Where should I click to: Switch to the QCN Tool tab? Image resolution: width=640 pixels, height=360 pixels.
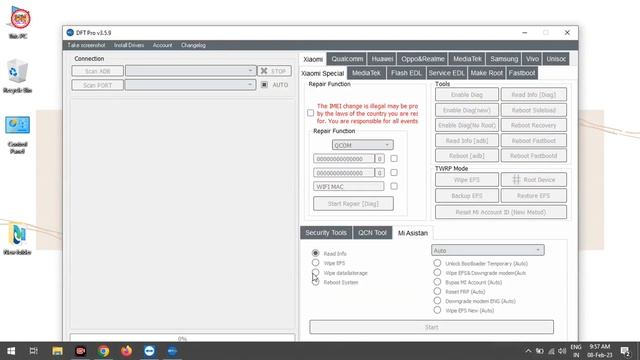[x=372, y=232]
